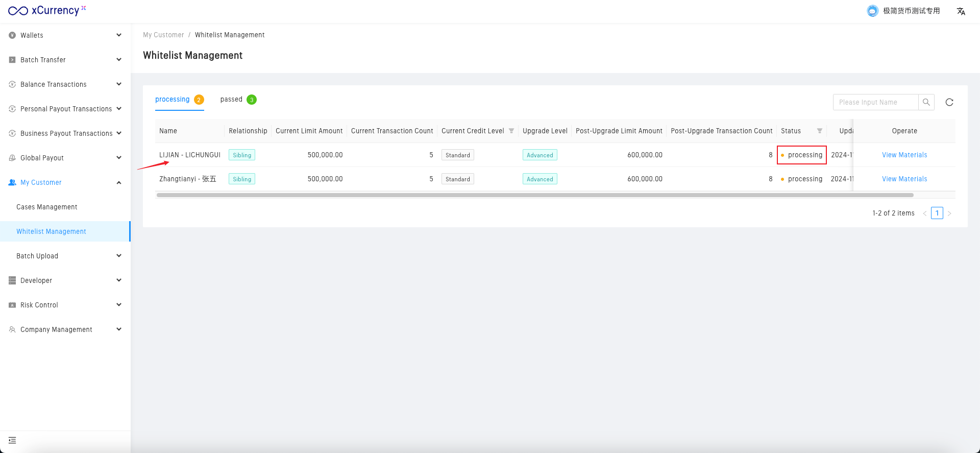Image resolution: width=980 pixels, height=453 pixels.
Task: Go to the previous page arrow
Action: pos(925,213)
